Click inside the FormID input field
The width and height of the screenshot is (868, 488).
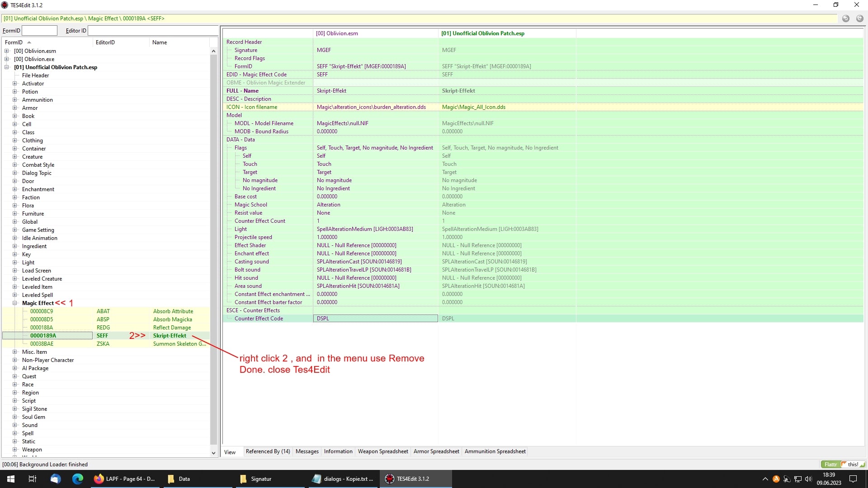(39, 30)
